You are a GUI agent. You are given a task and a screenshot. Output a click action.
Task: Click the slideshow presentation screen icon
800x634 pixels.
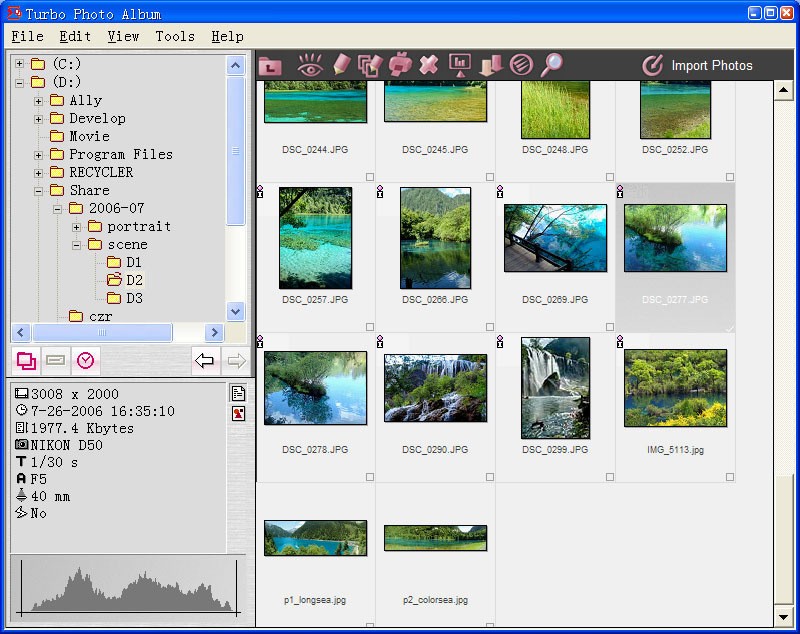[460, 66]
